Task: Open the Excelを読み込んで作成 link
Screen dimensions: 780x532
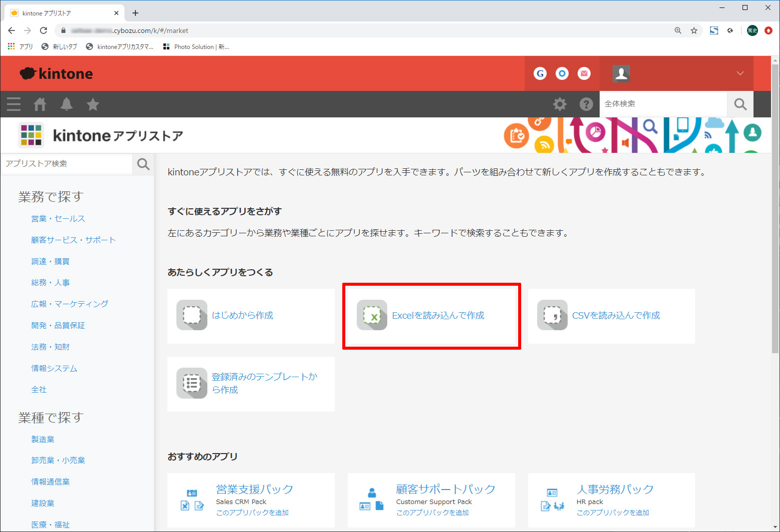Action: [438, 315]
